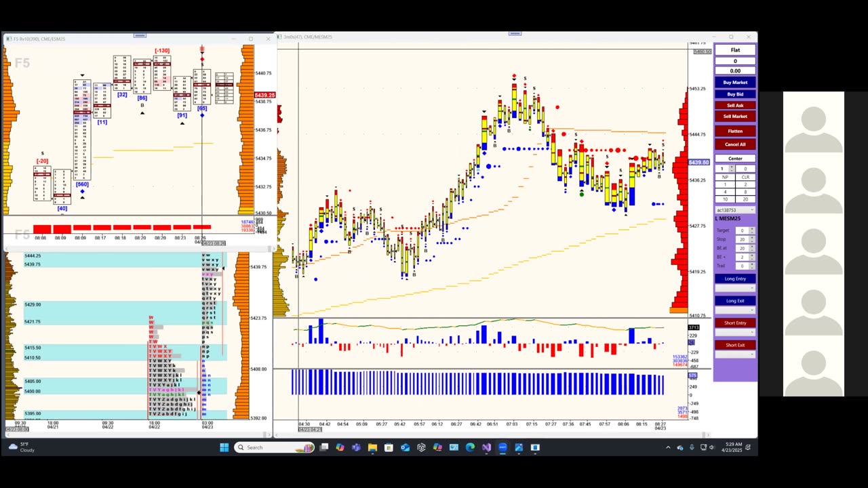
Task: Adjust the Target value stepper
Action: point(752,230)
